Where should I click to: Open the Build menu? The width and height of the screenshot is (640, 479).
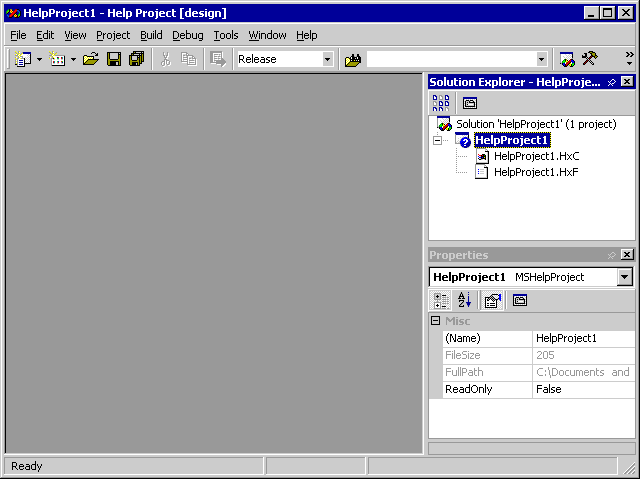151,35
